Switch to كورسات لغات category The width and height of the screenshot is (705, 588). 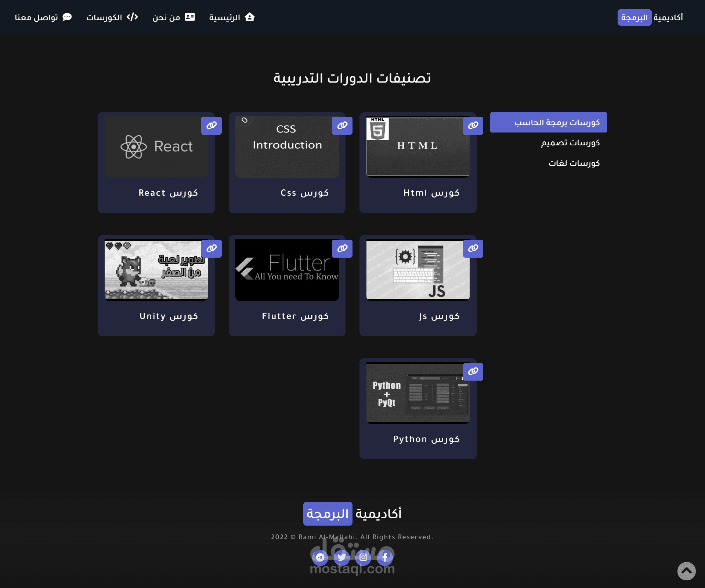tap(574, 163)
